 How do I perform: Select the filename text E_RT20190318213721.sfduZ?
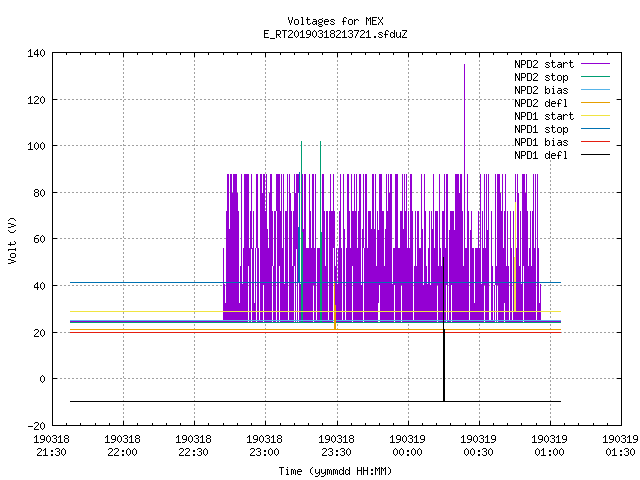(x=335, y=34)
